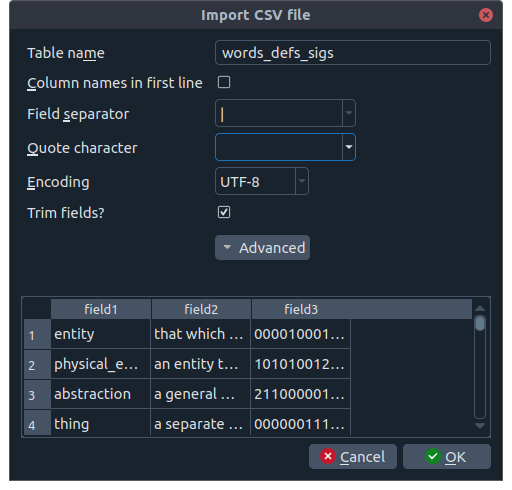Select the field1 column header
The image size is (512, 490).
pos(101,309)
